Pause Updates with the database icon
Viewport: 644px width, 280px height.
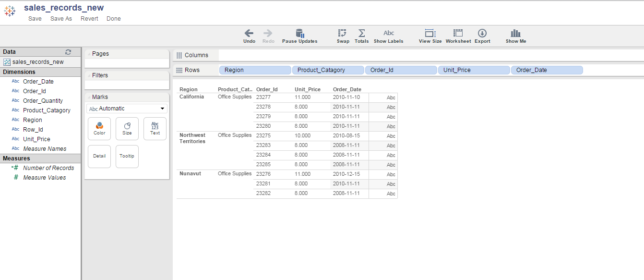tap(300, 33)
